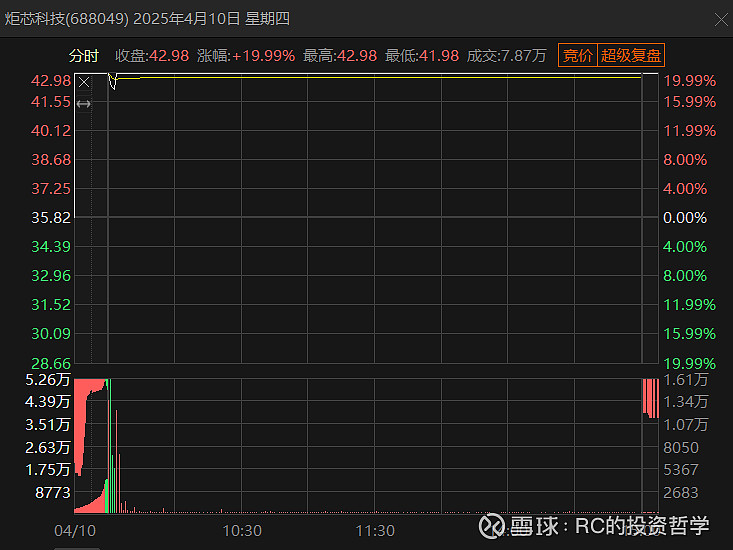Open 超级复盘 review mode
Viewport: 733px width, 550px height.
click(x=631, y=56)
